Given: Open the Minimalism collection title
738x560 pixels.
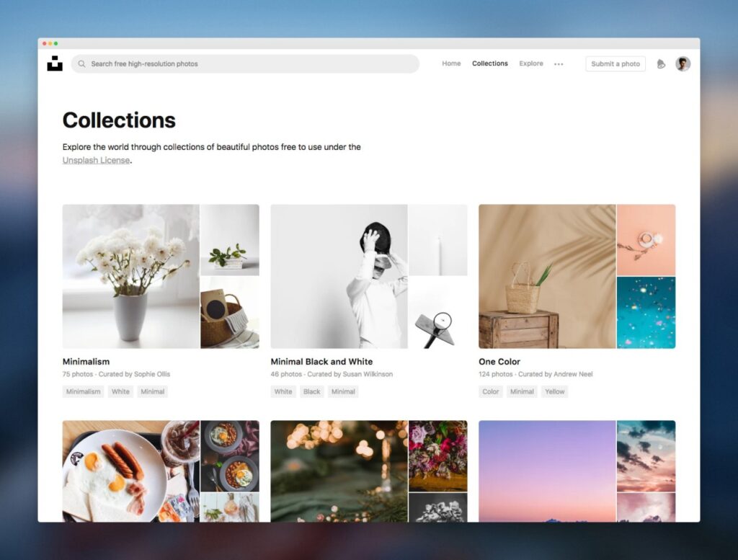Looking at the screenshot, I should pyautogui.click(x=86, y=361).
